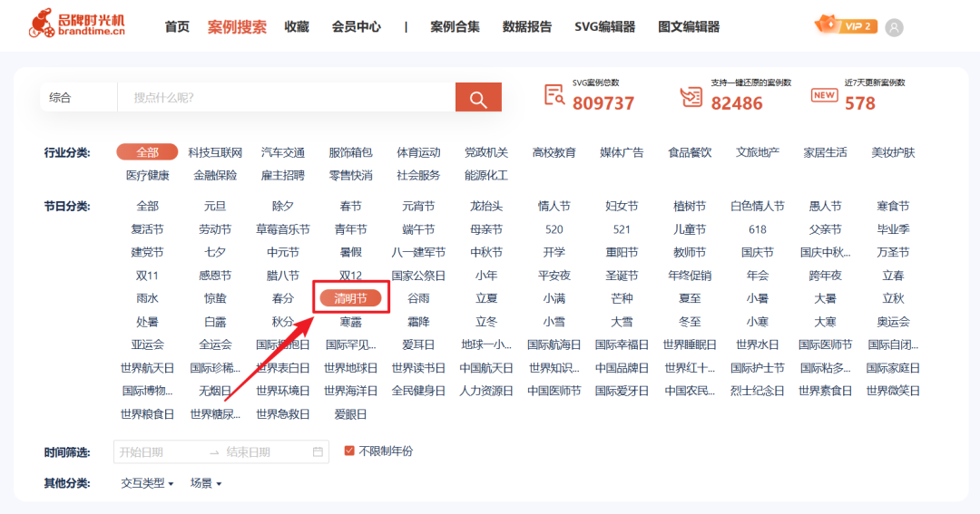Viewport: 980px width, 514px height.
Task: Select the 全民健身日 filter
Action: coord(418,391)
